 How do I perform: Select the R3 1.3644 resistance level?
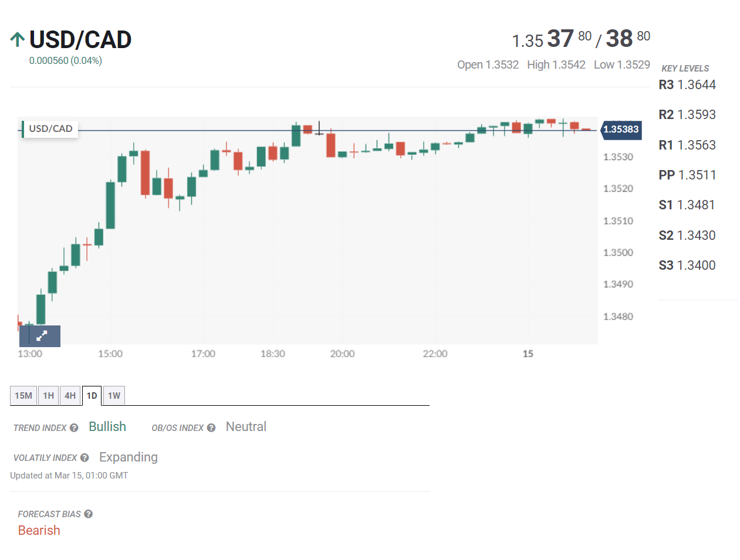pos(687,85)
